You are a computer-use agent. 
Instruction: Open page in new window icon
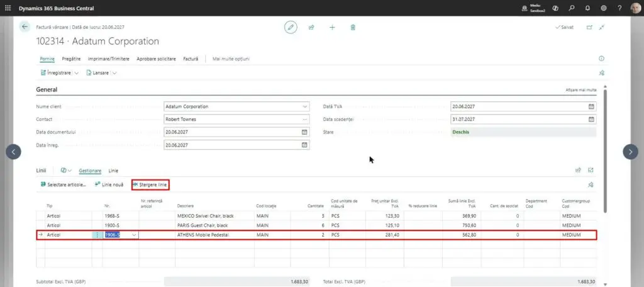[589, 27]
